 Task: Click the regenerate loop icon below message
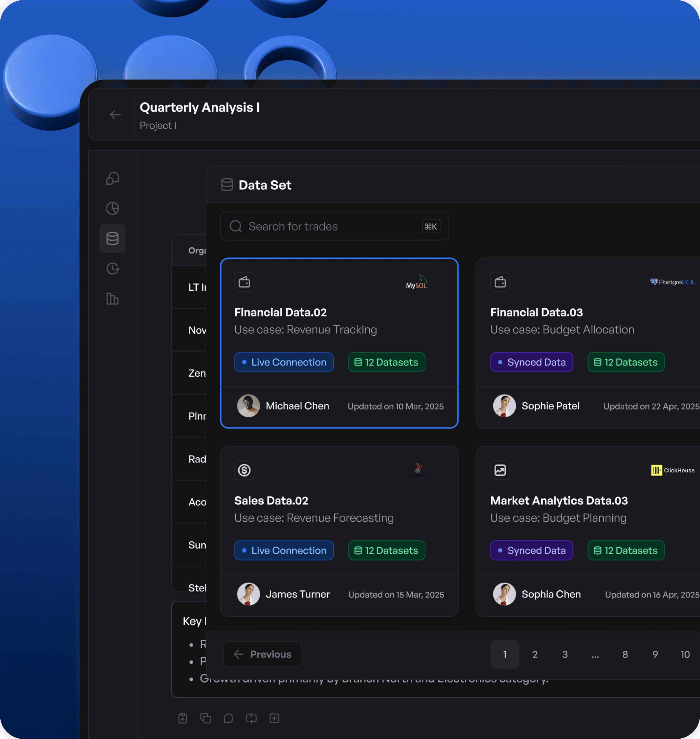pos(252,718)
